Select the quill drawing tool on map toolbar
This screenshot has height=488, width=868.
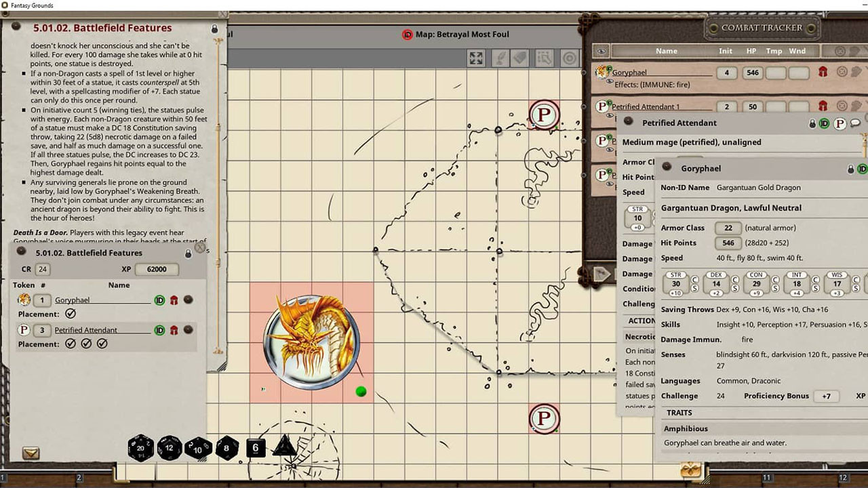pyautogui.click(x=500, y=58)
